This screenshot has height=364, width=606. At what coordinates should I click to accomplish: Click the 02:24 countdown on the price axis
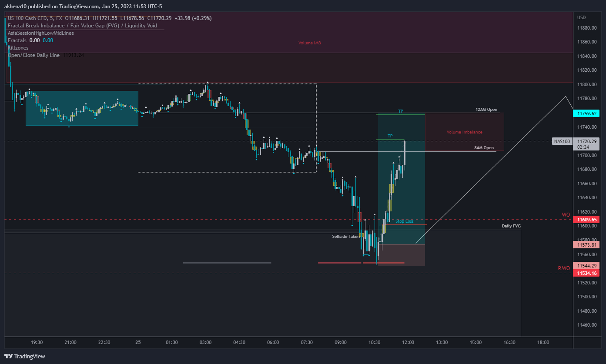[x=583, y=147]
